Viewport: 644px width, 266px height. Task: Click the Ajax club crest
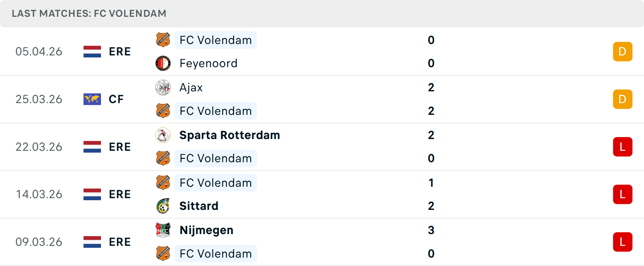[x=163, y=87]
